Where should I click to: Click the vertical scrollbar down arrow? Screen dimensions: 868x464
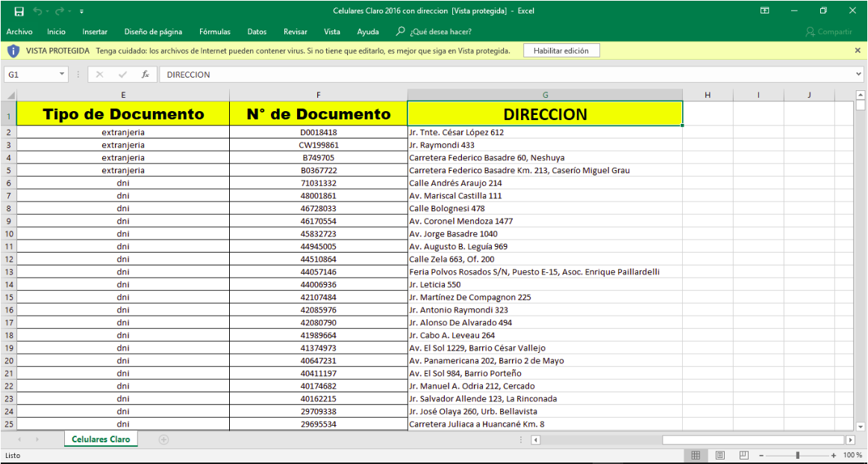(x=861, y=427)
